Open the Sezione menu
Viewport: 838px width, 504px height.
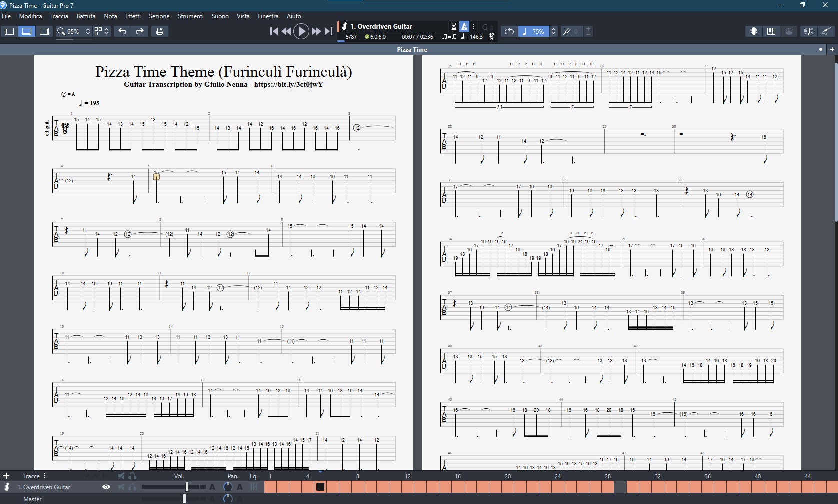159,16
